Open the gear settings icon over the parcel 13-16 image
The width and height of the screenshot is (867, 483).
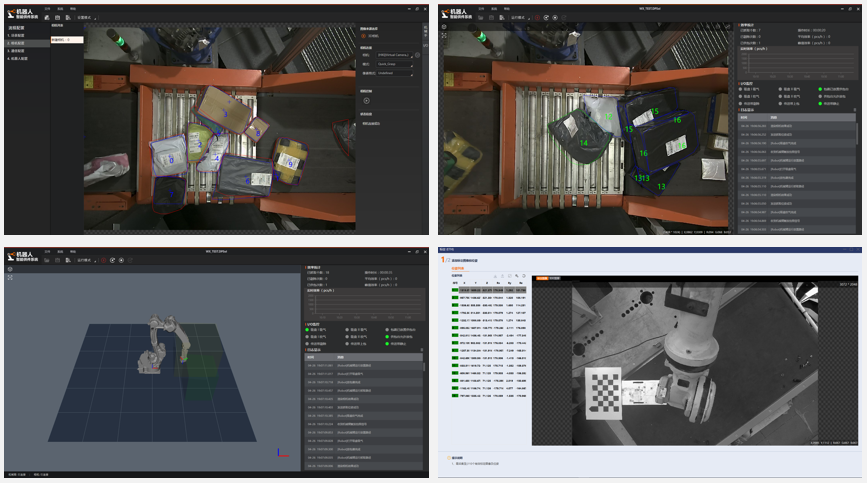click(444, 27)
